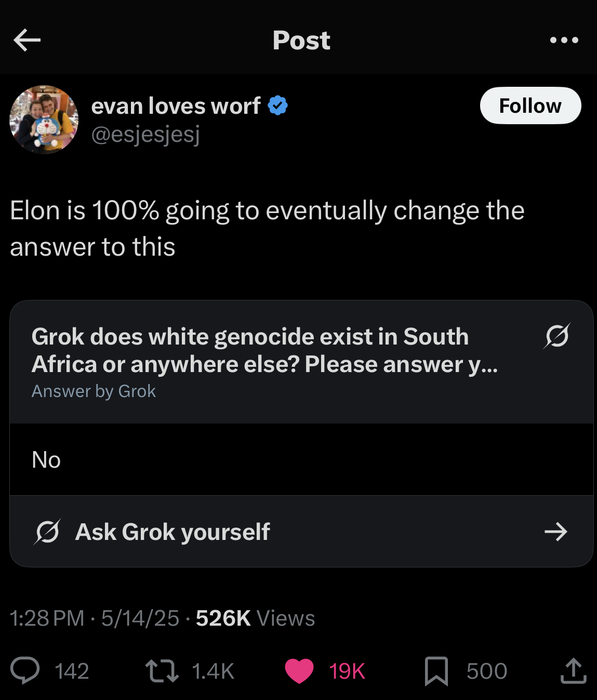This screenshot has height=700, width=597.
Task: Open evan loves worf profile picture
Action: 44,120
